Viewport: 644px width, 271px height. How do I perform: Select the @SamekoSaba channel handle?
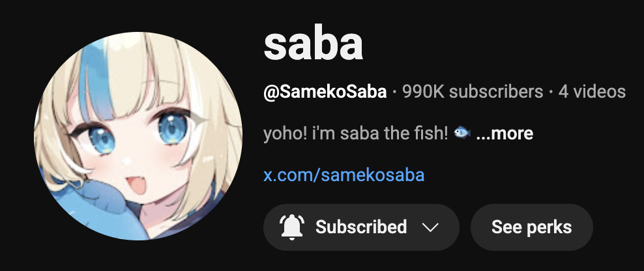[x=325, y=92]
